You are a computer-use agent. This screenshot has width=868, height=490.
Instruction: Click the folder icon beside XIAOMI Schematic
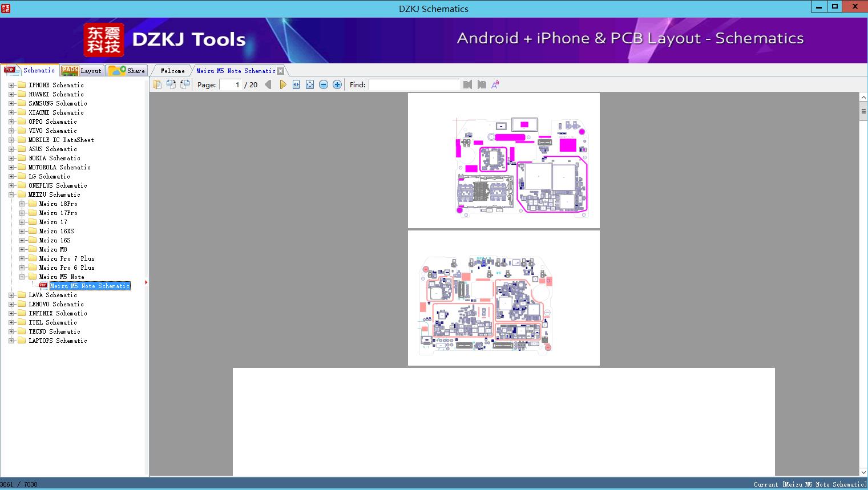[x=22, y=112]
